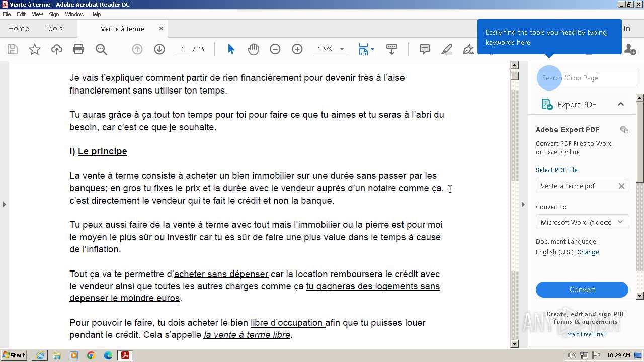Activate the Hand pan tool

tap(253, 49)
